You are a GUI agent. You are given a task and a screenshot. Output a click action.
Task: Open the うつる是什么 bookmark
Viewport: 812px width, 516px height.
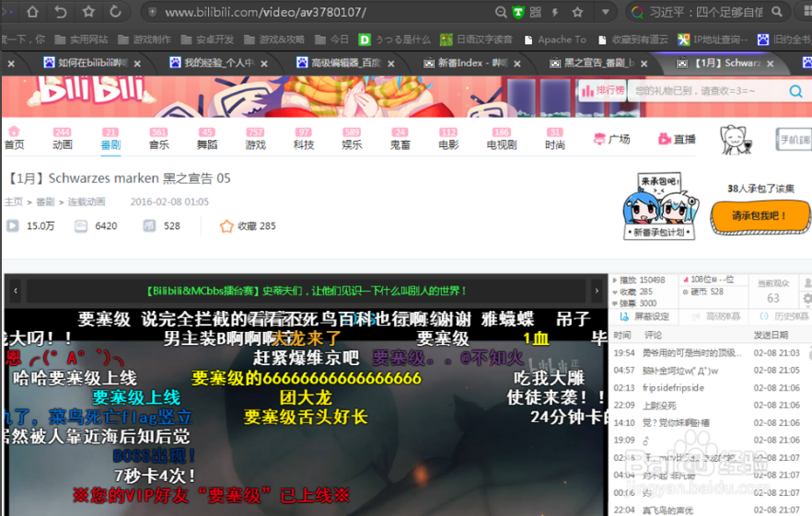(x=395, y=40)
